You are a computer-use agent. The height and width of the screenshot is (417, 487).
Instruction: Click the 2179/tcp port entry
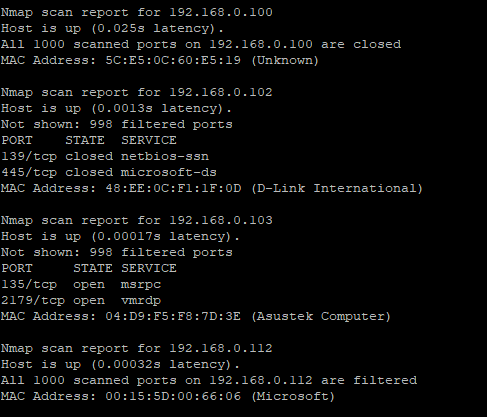pos(33,300)
